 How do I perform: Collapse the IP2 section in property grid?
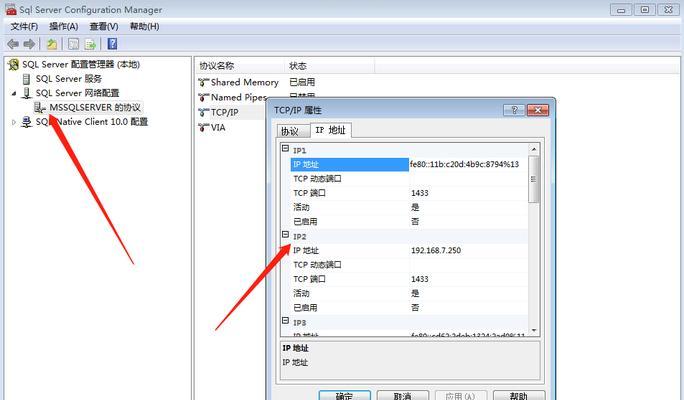coord(285,235)
